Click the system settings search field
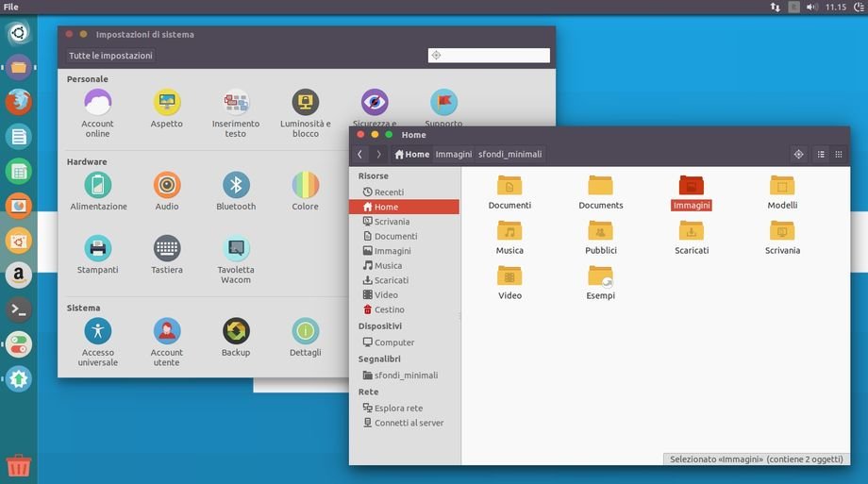 point(489,56)
